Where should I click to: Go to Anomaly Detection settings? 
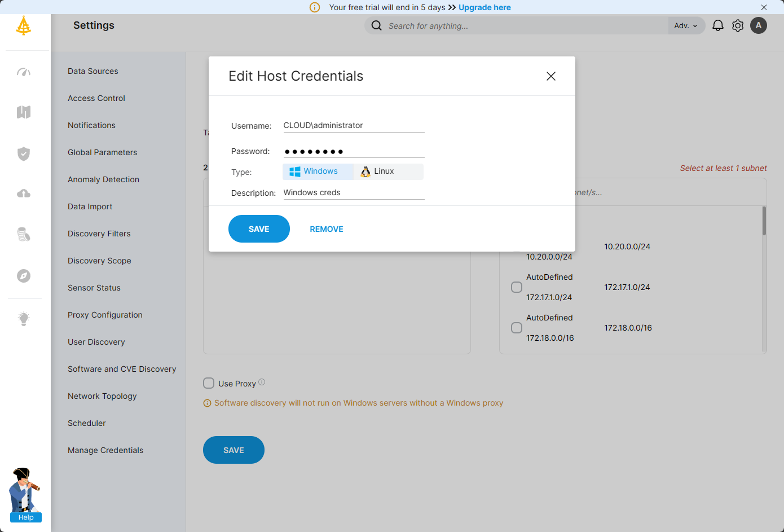103,179
